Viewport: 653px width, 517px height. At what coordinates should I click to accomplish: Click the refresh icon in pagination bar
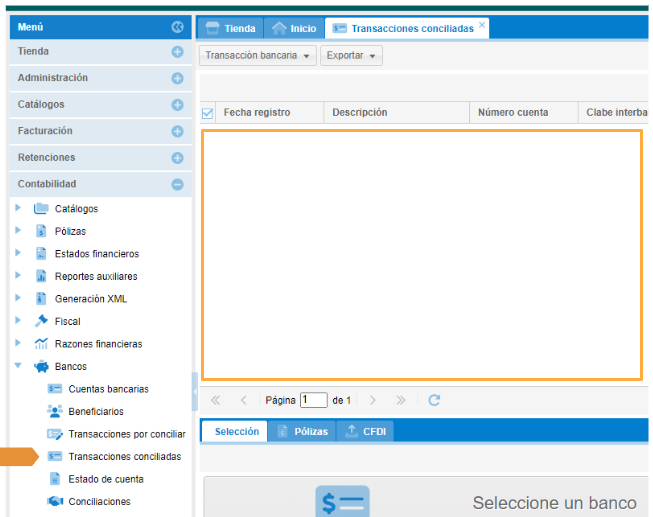[434, 400]
